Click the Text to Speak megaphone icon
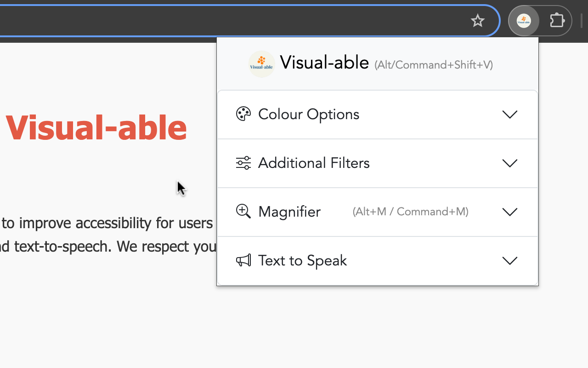This screenshot has width=588, height=368. pyautogui.click(x=243, y=260)
